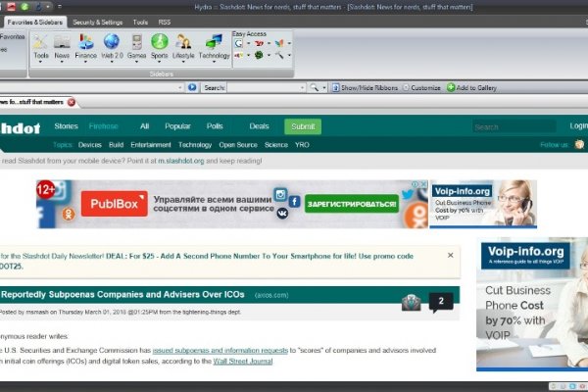Click the ЗАРЕГИСТРИРОВАТЬСЯ! ad button
The width and height of the screenshot is (588, 392).
click(352, 204)
